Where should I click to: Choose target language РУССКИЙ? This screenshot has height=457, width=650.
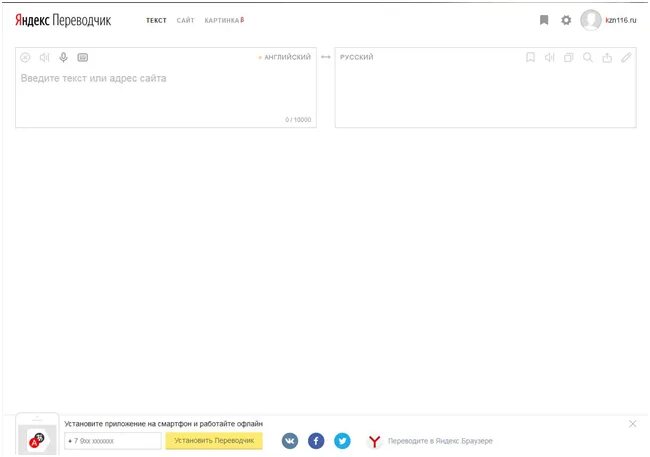(357, 57)
